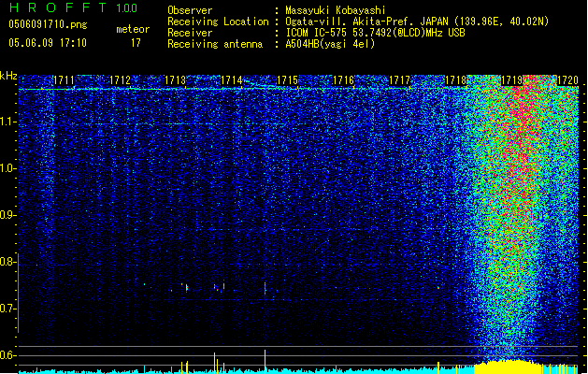Click the 1713 time marker

[176, 80]
